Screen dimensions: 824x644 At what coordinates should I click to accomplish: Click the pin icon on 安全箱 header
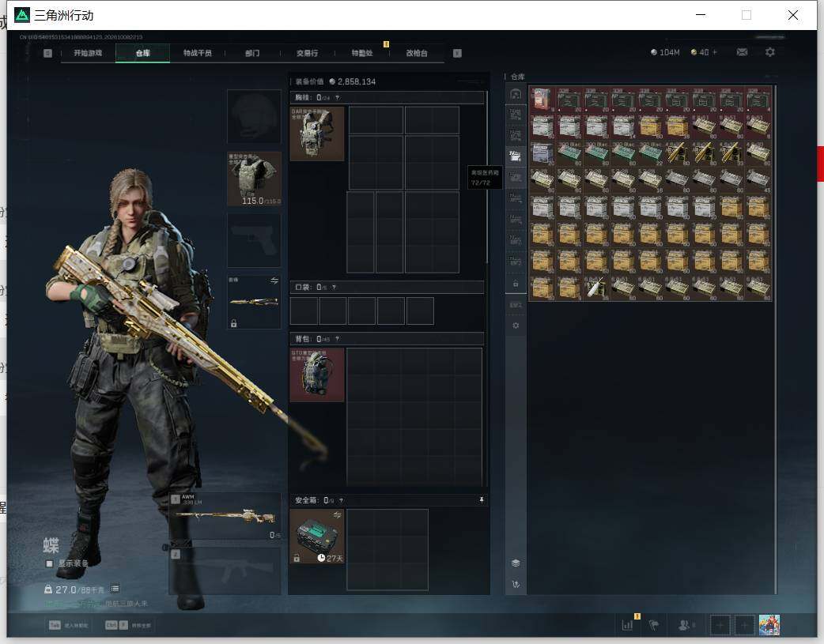481,500
